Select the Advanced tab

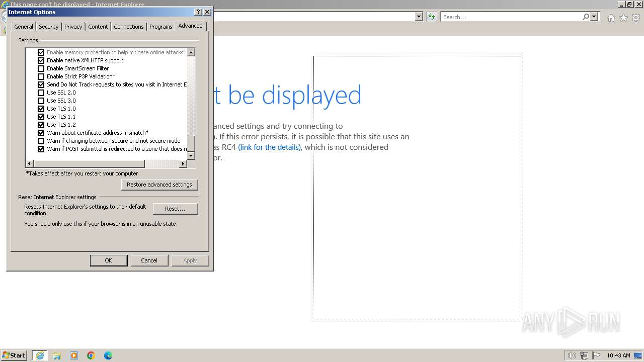191,26
